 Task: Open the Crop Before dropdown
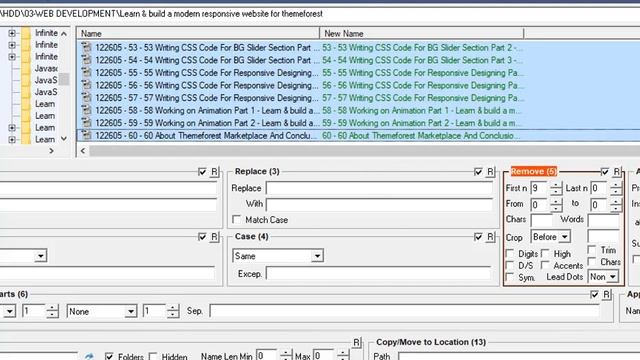[x=564, y=237]
